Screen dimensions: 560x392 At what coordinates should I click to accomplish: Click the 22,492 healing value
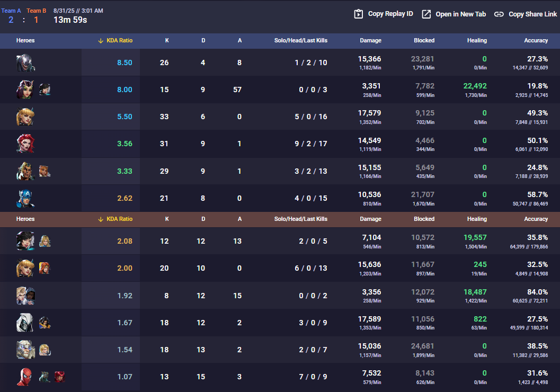(475, 86)
